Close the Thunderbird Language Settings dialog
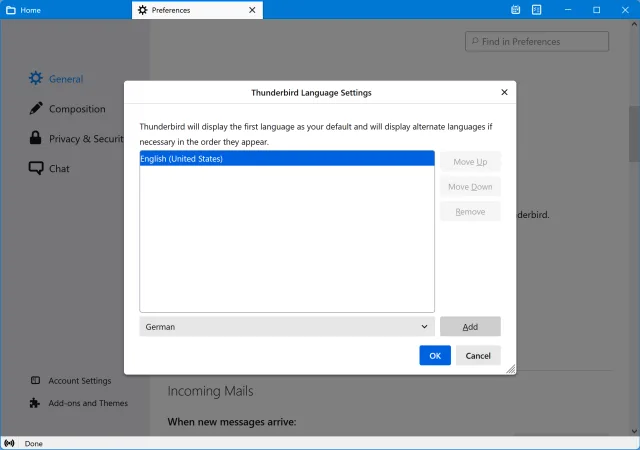 click(504, 92)
